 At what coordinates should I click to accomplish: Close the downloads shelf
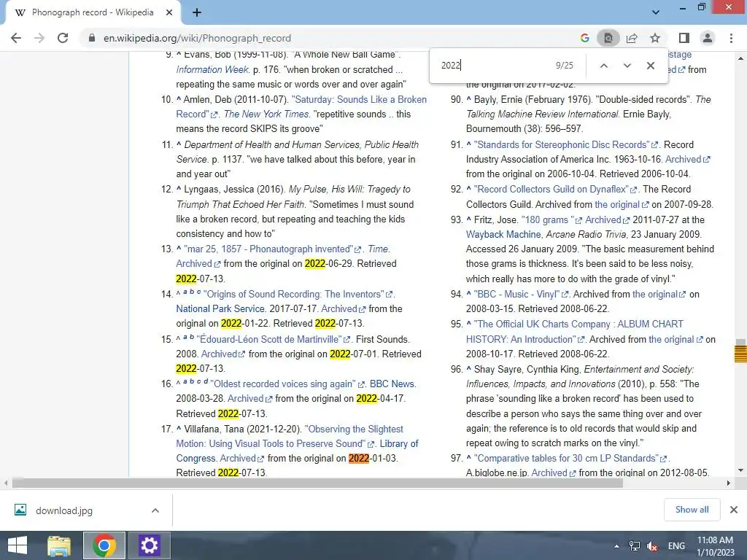pos(734,510)
